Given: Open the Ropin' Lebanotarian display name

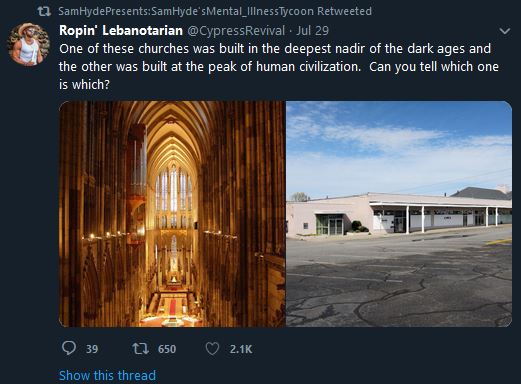Looking at the screenshot, I should 121,31.
